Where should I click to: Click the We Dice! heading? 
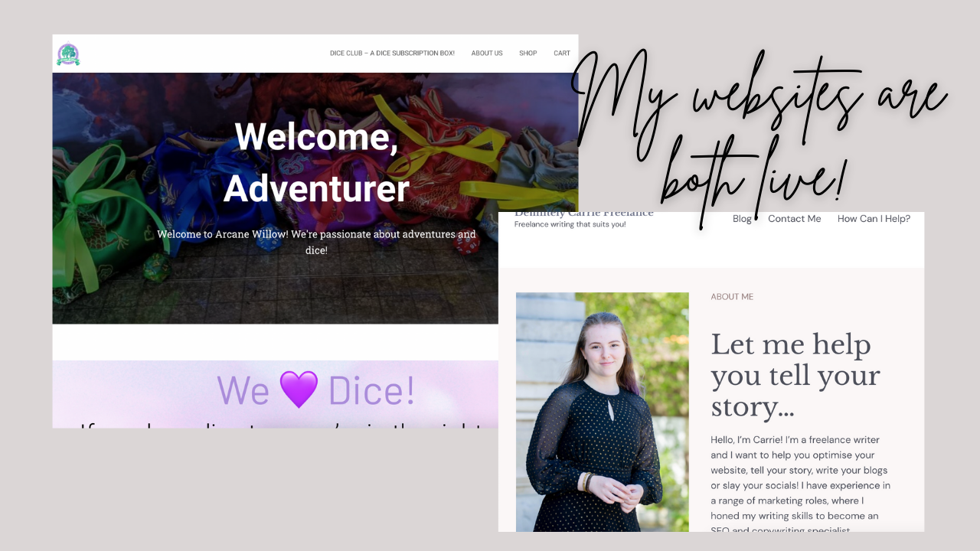(316, 390)
